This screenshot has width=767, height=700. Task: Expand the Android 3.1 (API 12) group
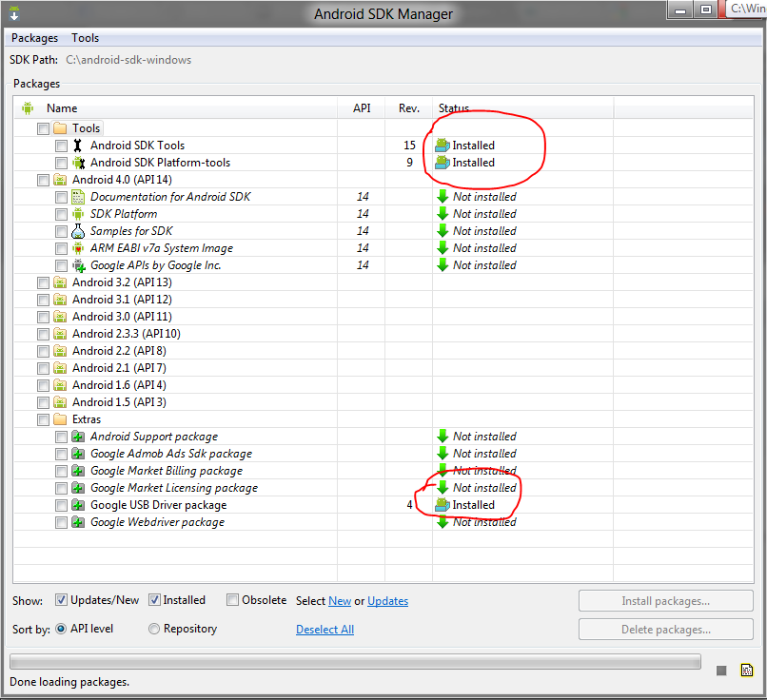(x=122, y=300)
